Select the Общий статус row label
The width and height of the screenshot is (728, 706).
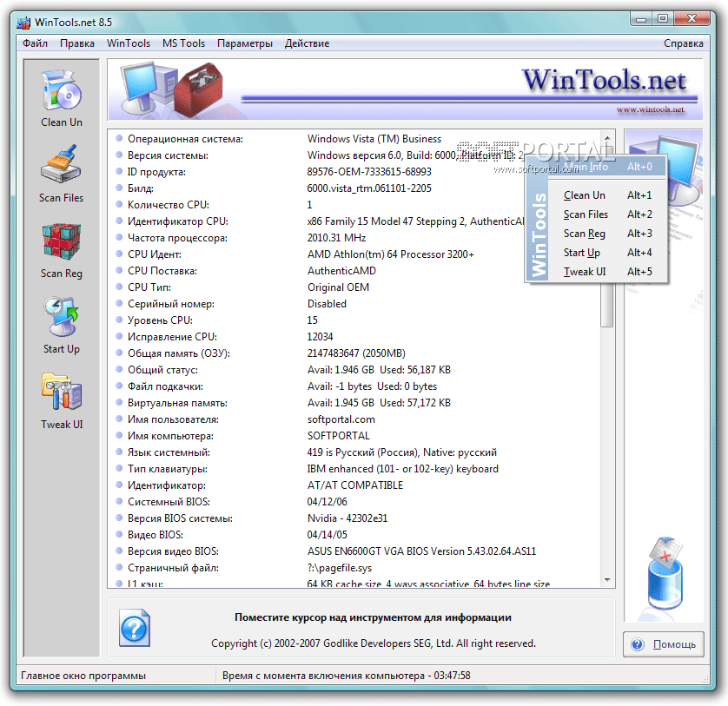coord(162,370)
